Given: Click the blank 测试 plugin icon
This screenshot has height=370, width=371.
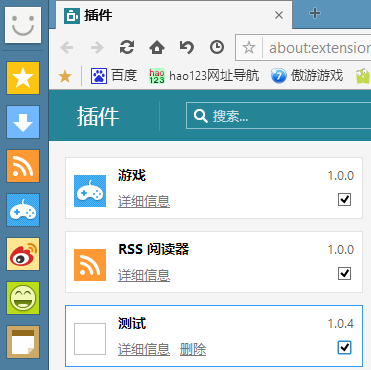Looking at the screenshot, I should click(90, 339).
